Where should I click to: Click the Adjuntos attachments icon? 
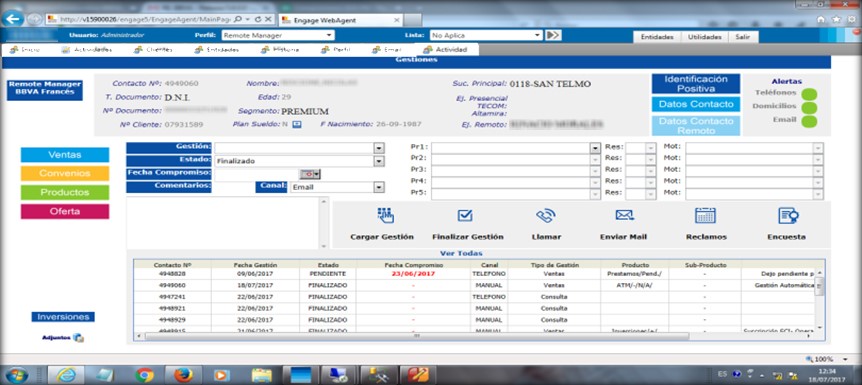pos(78,338)
